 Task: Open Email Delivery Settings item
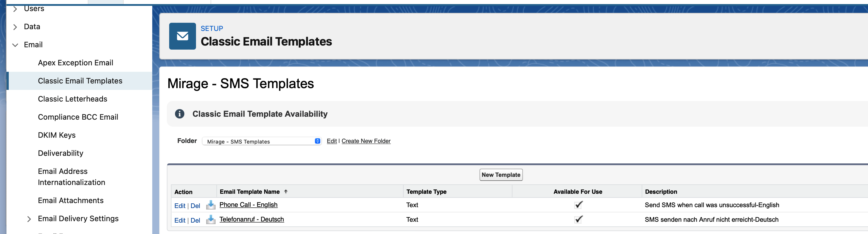(x=78, y=219)
